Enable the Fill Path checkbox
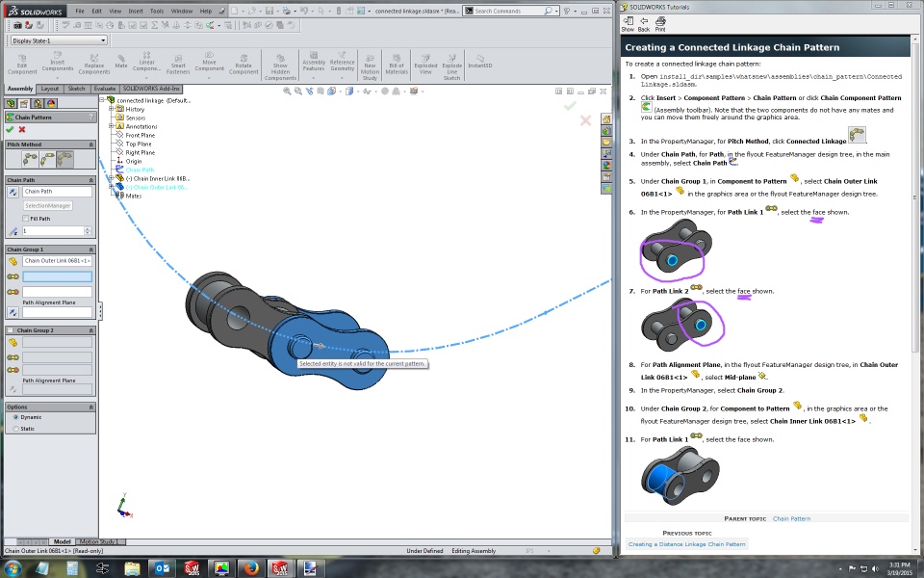 [25, 219]
